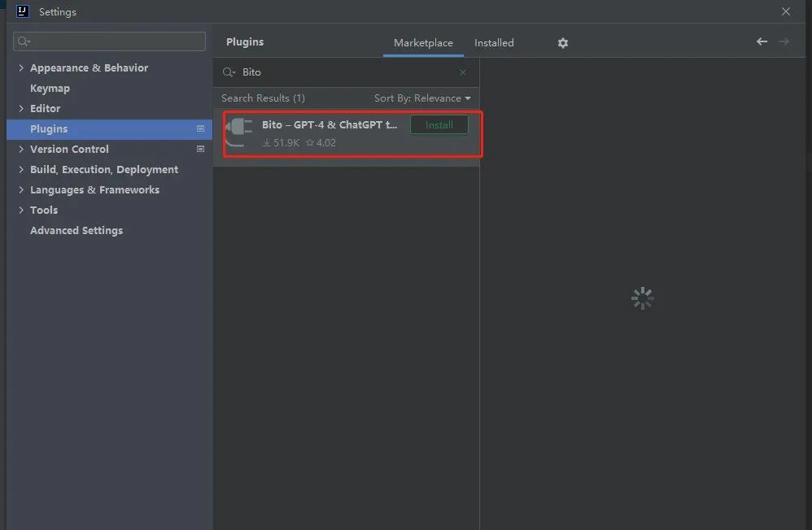Expand the Editor settings section
This screenshot has width=812, height=530.
pos(21,108)
